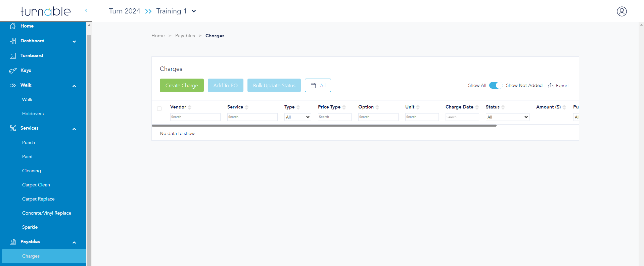
Task: Click the Services tools icon
Action: coord(13,128)
